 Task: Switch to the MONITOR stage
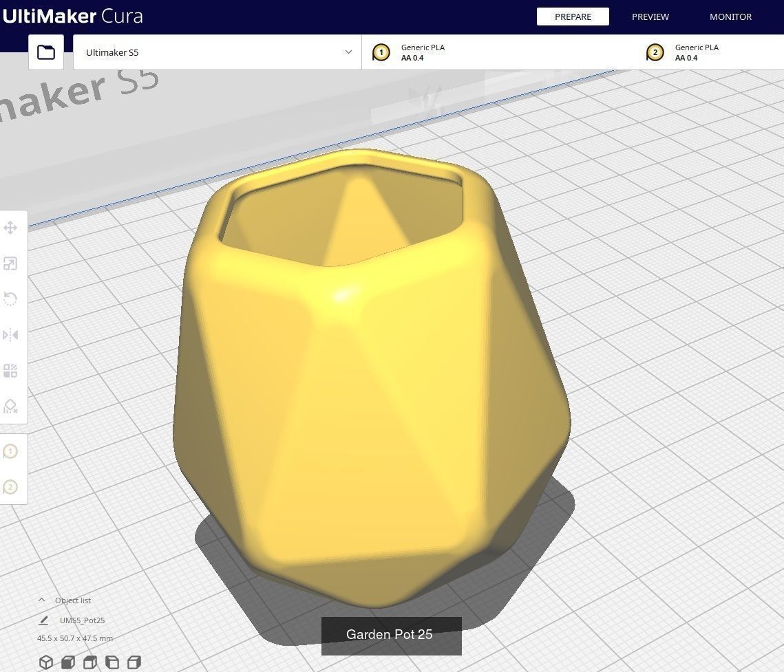[730, 17]
